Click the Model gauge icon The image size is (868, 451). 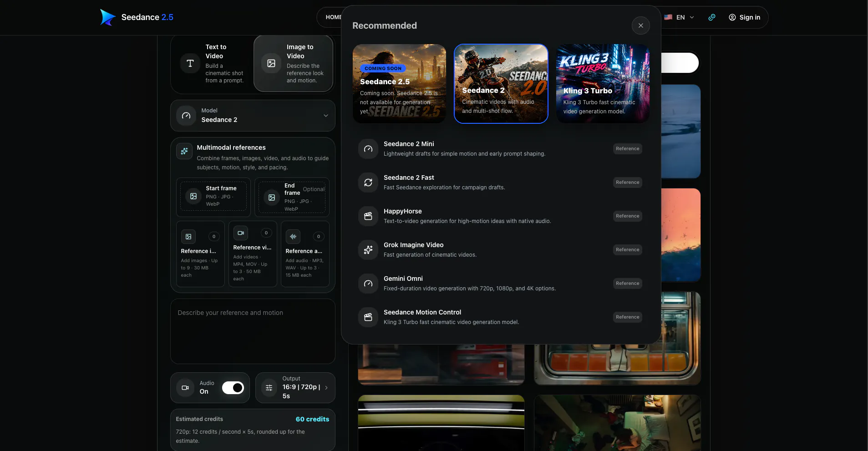point(186,116)
